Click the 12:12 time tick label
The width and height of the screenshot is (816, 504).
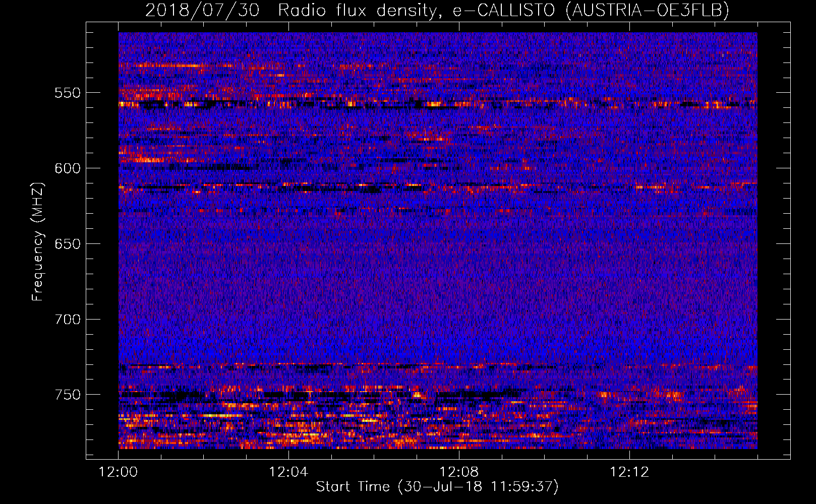pyautogui.click(x=629, y=472)
